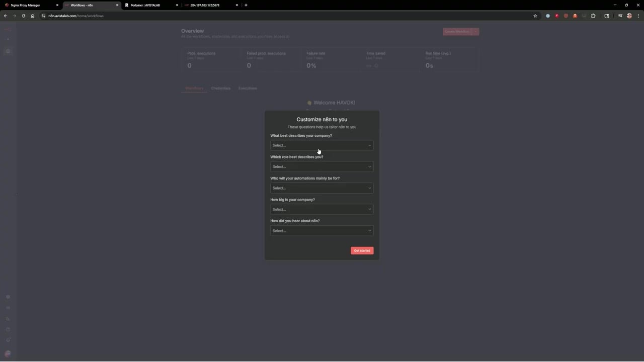
Task: Open the role description dropdown
Action: click(x=321, y=166)
